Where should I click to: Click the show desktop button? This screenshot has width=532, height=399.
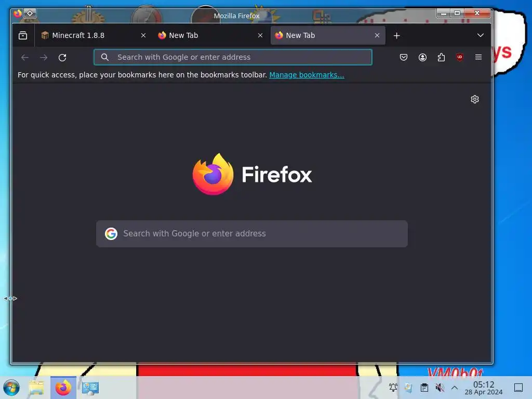pyautogui.click(x=518, y=388)
